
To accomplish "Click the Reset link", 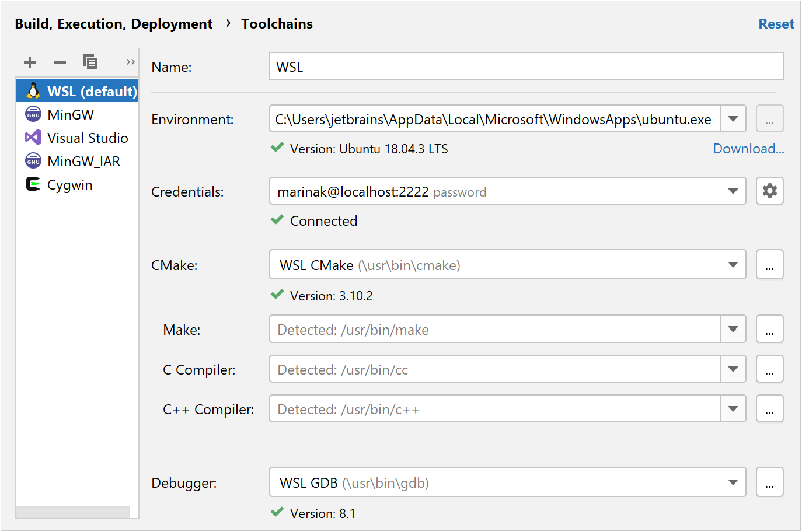I will click(776, 24).
